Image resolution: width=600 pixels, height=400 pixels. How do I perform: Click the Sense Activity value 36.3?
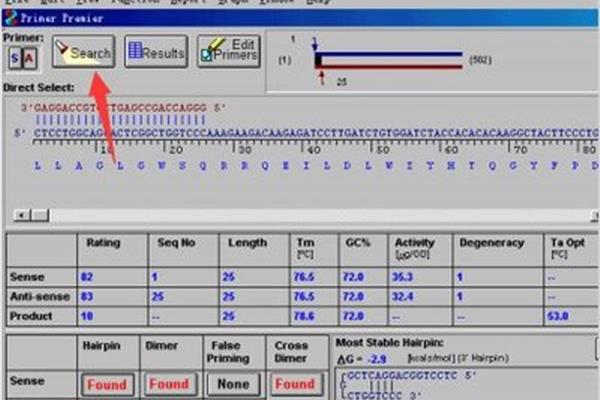pyautogui.click(x=403, y=277)
